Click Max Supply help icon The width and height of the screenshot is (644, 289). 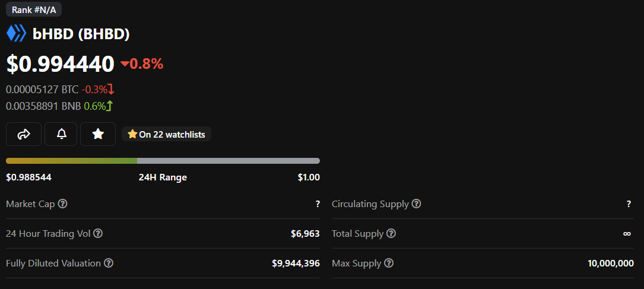tap(389, 263)
